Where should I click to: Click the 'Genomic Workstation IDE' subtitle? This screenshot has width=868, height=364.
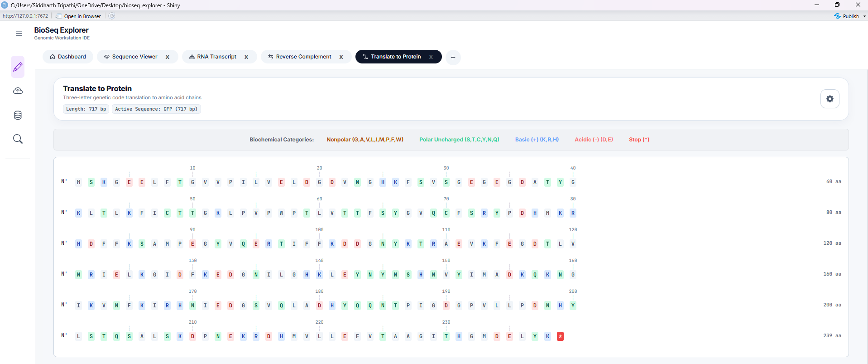[x=62, y=38]
